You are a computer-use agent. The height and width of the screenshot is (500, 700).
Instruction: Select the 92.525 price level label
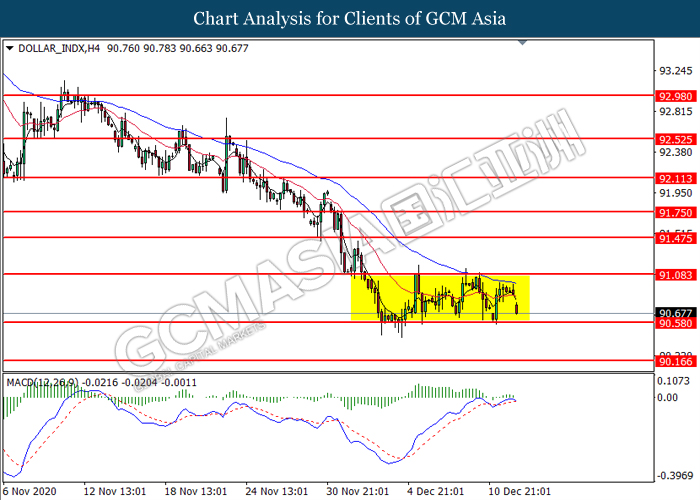[x=675, y=140]
